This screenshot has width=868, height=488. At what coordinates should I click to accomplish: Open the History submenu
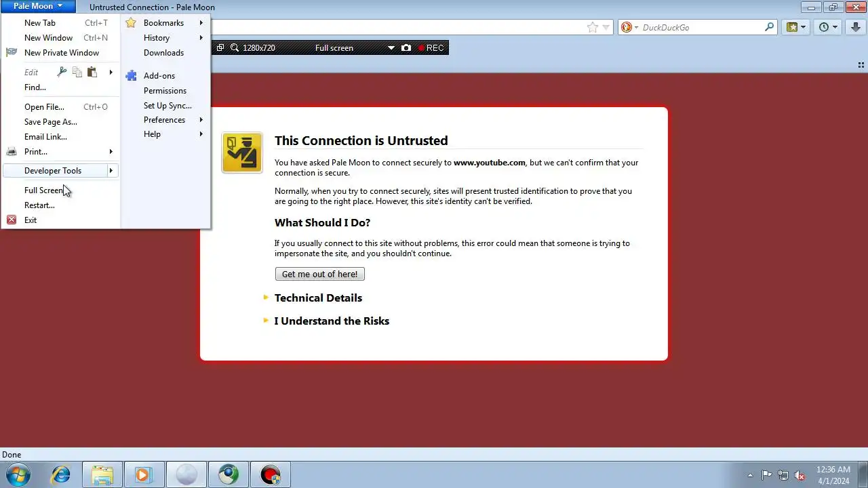tap(165, 38)
